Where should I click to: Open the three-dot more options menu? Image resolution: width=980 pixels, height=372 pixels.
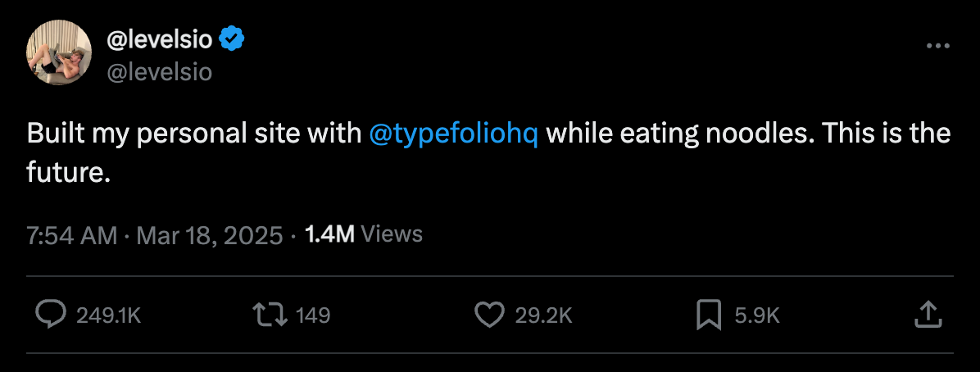pos(937,46)
